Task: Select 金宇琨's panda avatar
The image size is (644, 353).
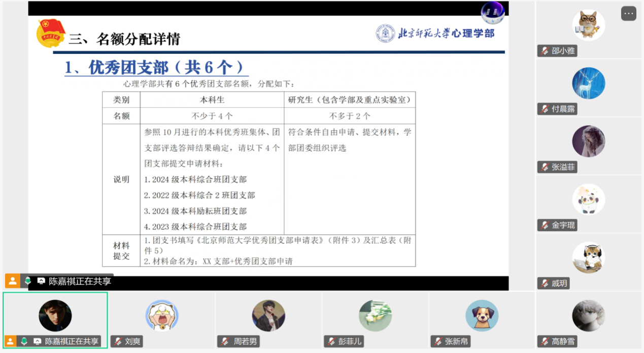Action: pos(588,199)
